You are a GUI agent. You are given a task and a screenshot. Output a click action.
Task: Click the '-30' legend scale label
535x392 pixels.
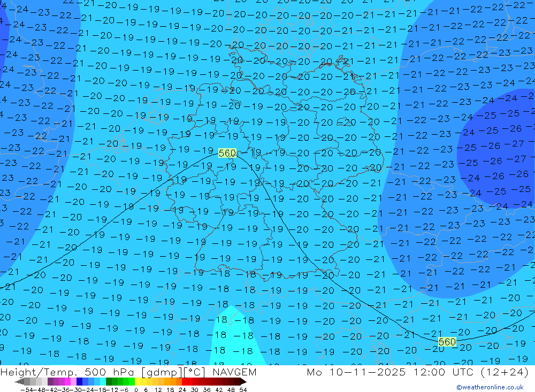click(x=76, y=390)
